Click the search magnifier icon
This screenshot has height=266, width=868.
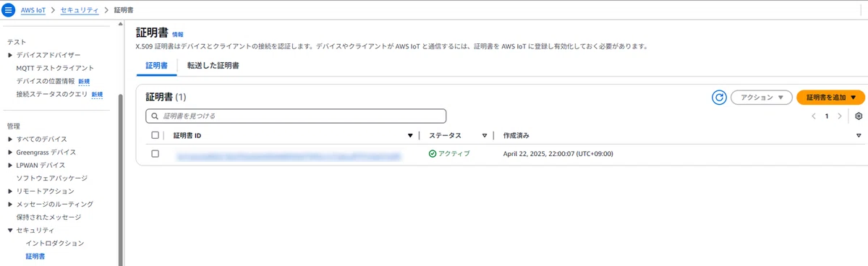[x=155, y=116]
